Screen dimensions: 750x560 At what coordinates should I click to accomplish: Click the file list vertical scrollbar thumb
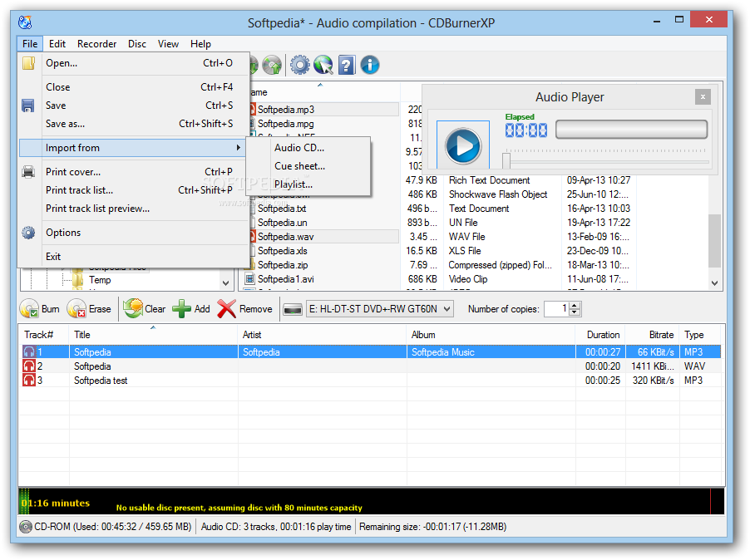714,241
